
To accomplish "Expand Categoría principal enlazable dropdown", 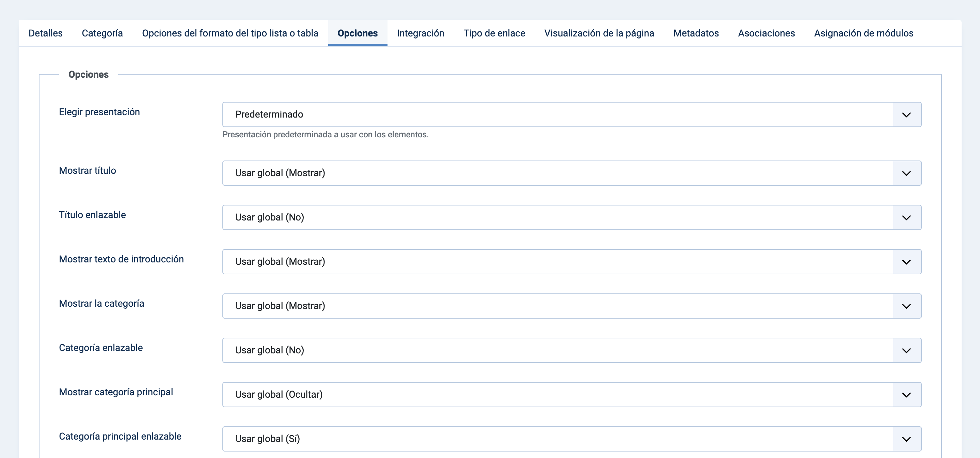I will pos(572,439).
